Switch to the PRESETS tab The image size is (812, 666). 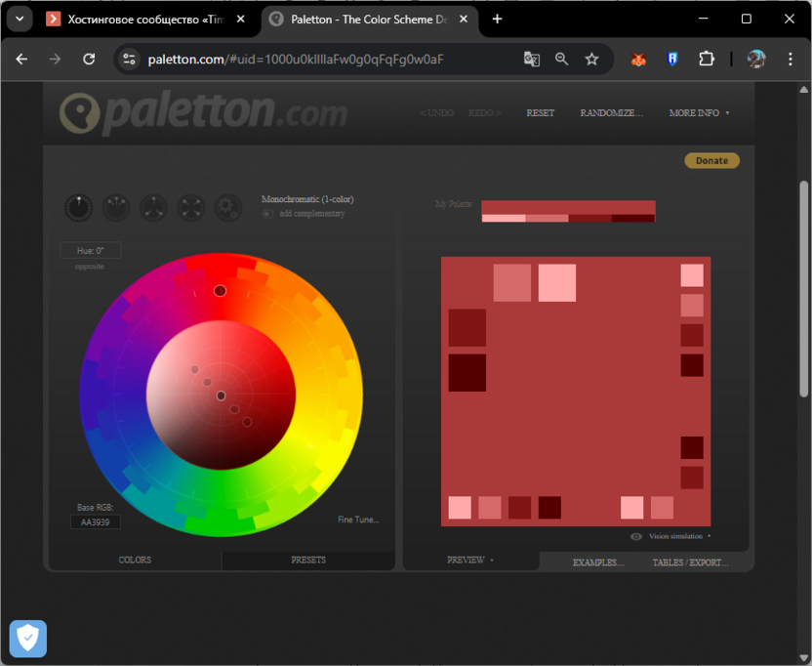pos(308,560)
